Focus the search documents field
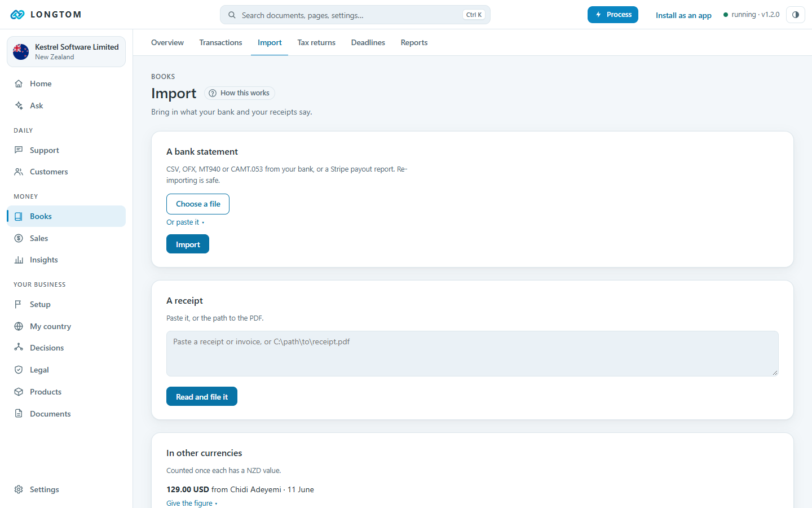This screenshot has width=812, height=508. (x=355, y=15)
